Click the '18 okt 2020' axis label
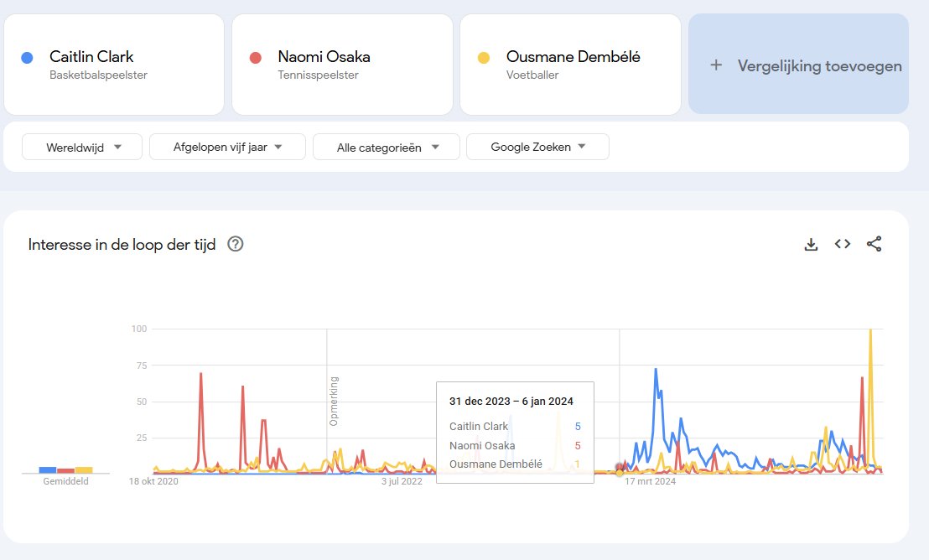The height and width of the screenshot is (560, 929). 153,481
